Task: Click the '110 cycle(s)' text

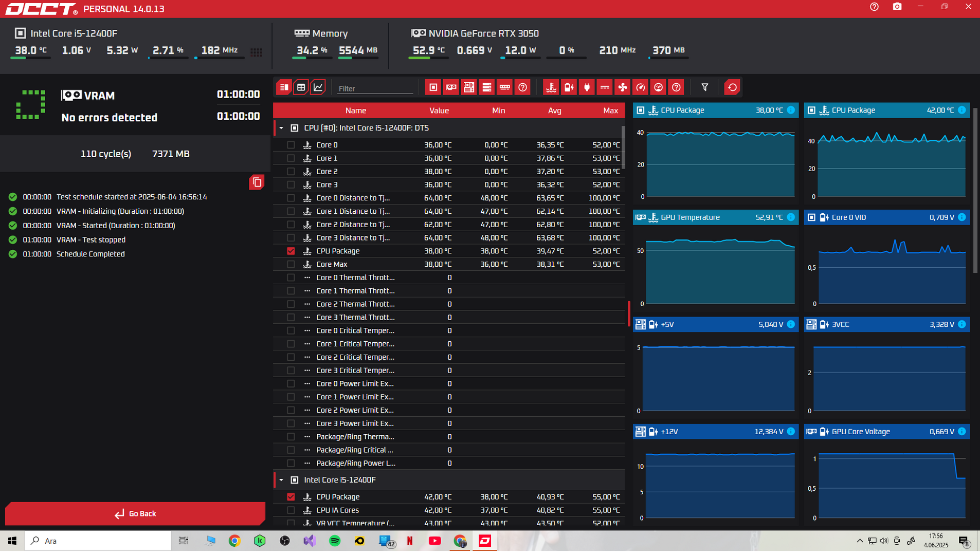Action: [x=106, y=154]
